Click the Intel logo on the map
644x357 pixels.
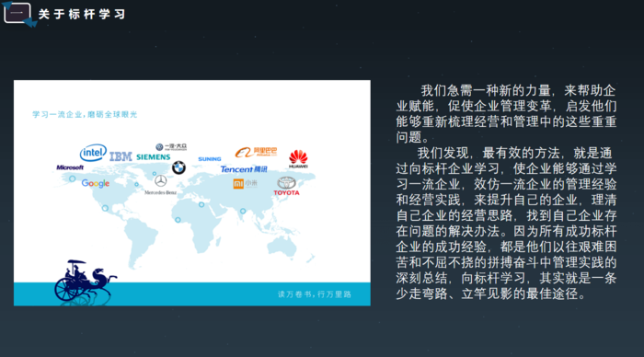(x=93, y=153)
